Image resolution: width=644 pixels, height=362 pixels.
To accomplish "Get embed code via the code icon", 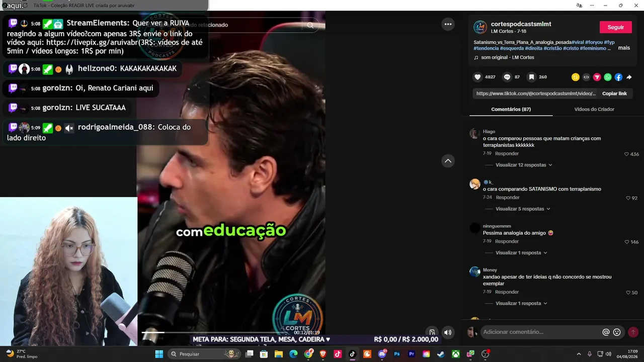I will [x=586, y=77].
